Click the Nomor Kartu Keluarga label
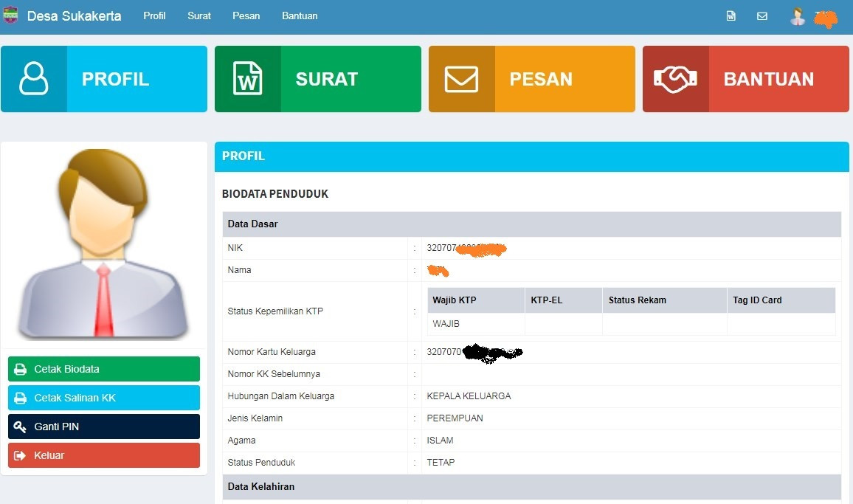 pyautogui.click(x=272, y=351)
